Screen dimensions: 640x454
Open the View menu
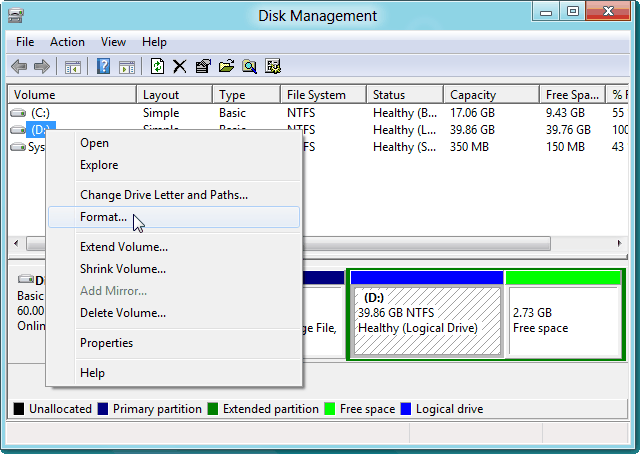pyautogui.click(x=113, y=42)
